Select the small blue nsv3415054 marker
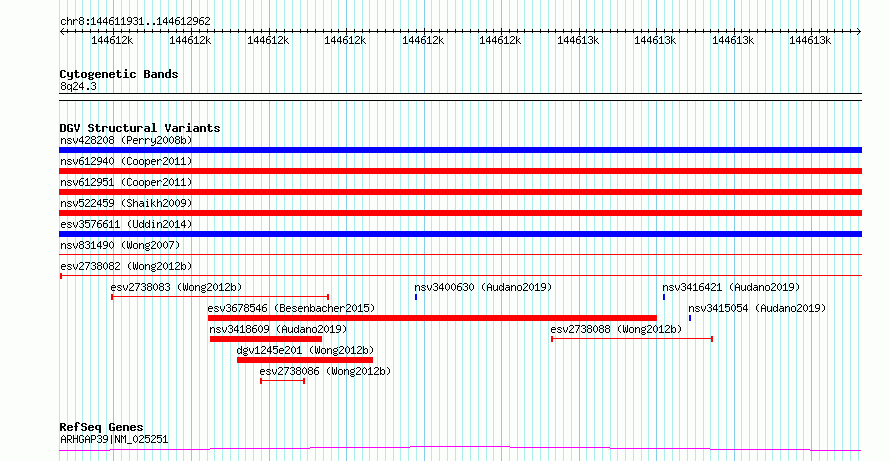Screen dimensions: 890x461 (690, 318)
